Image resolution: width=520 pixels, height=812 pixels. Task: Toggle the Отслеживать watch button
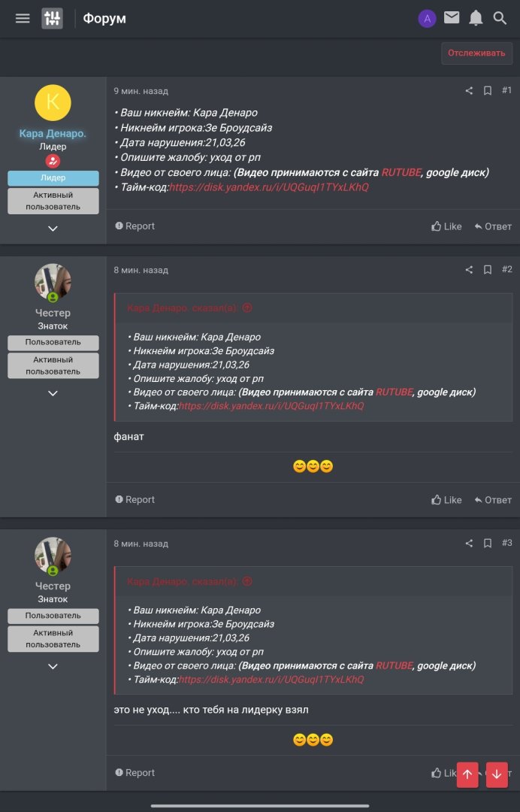click(x=476, y=53)
